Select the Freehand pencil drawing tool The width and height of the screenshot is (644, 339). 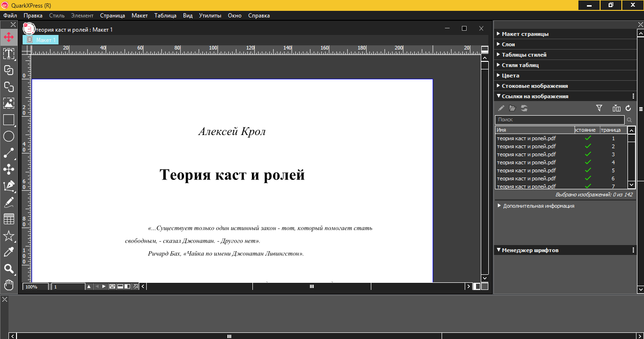coord(8,203)
